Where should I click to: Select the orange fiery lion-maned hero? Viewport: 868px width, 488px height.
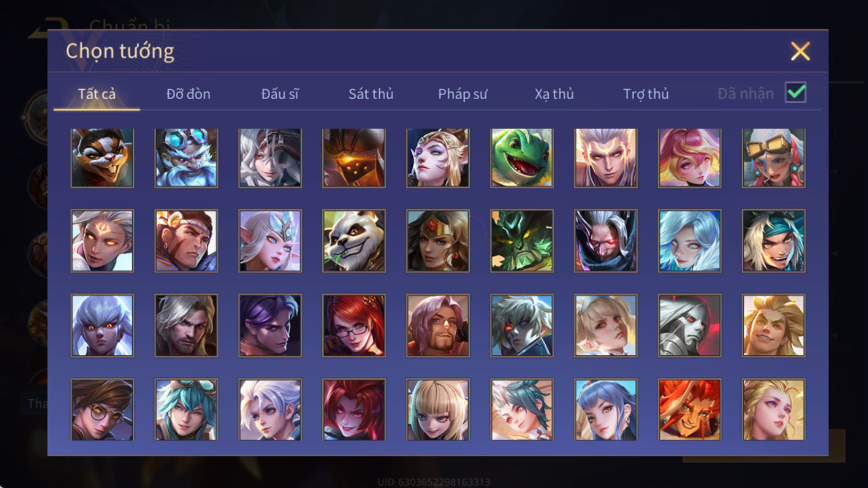689,410
